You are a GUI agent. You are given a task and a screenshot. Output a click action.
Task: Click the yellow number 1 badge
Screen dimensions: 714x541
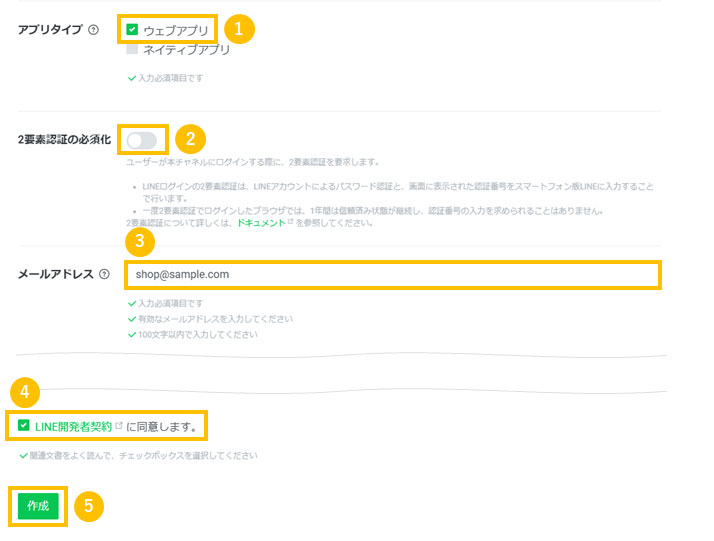(239, 29)
